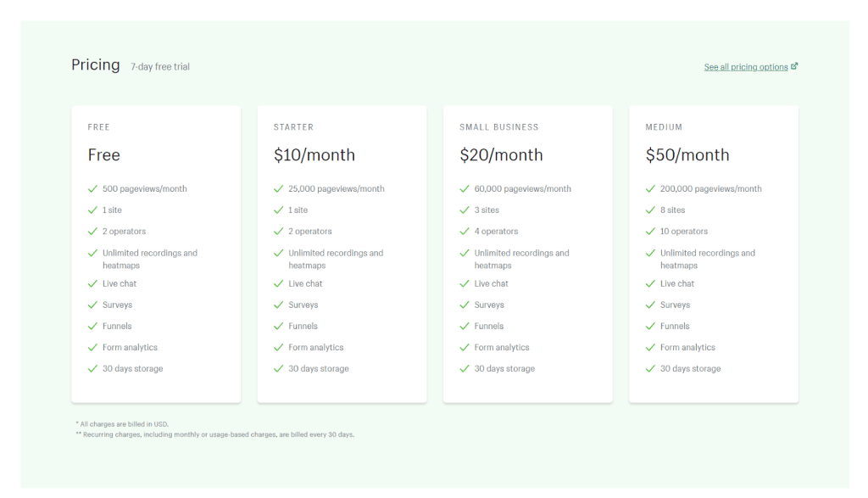
Task: Click the checkmark next to 10 operators
Action: point(650,232)
